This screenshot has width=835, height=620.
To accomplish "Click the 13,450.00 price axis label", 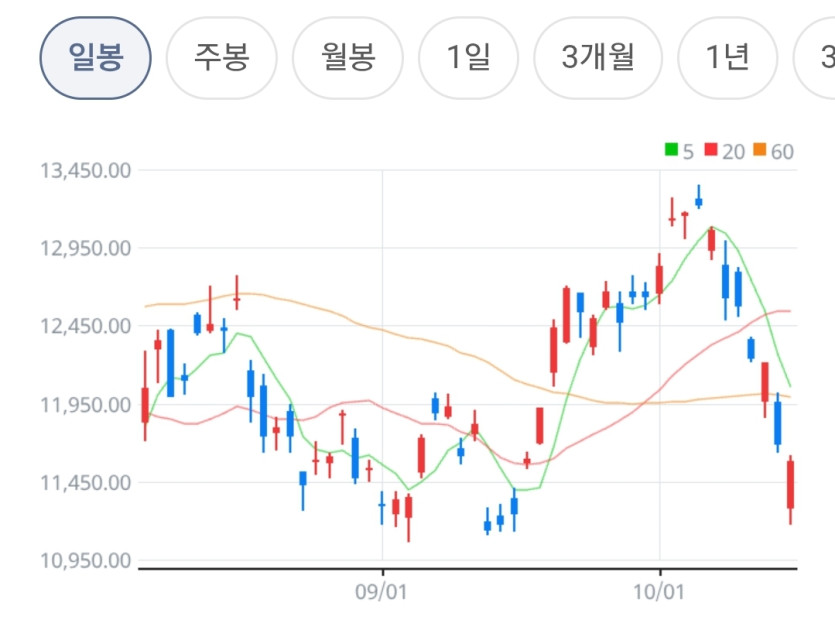I will (x=86, y=171).
